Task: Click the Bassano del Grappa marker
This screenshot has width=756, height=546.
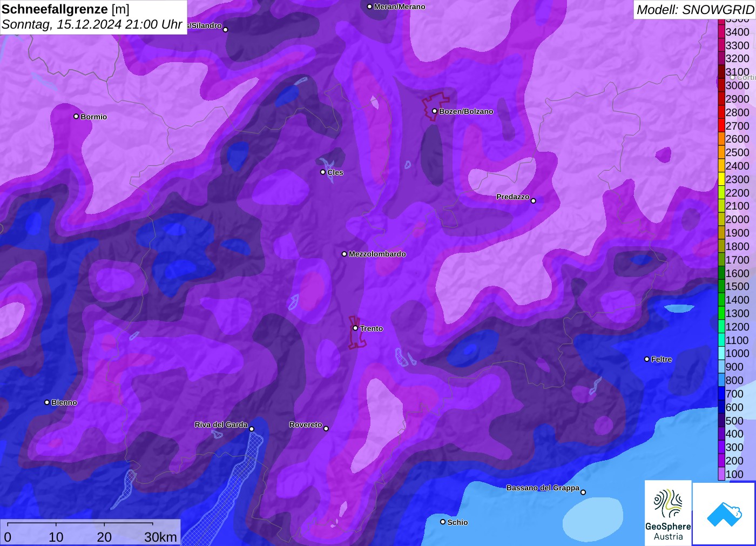Action: tap(583, 492)
